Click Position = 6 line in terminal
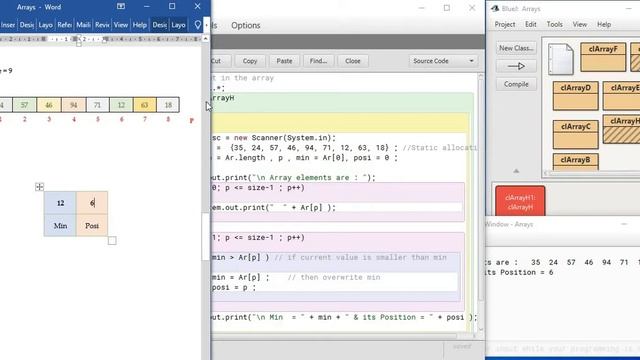Image resolution: width=640 pixels, height=360 pixels. [x=519, y=273]
